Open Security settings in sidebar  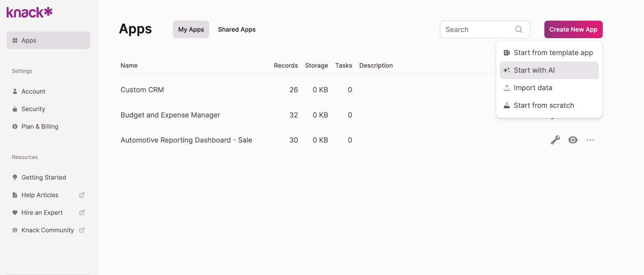tap(33, 109)
